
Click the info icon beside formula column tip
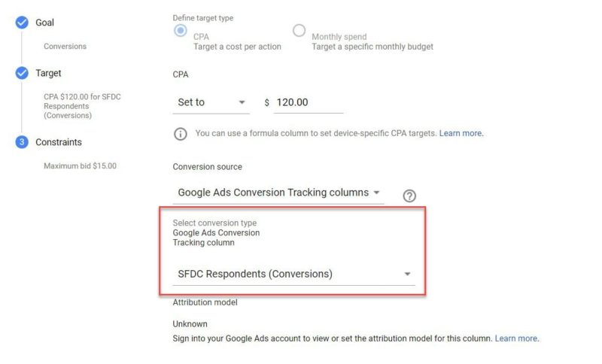coord(181,134)
